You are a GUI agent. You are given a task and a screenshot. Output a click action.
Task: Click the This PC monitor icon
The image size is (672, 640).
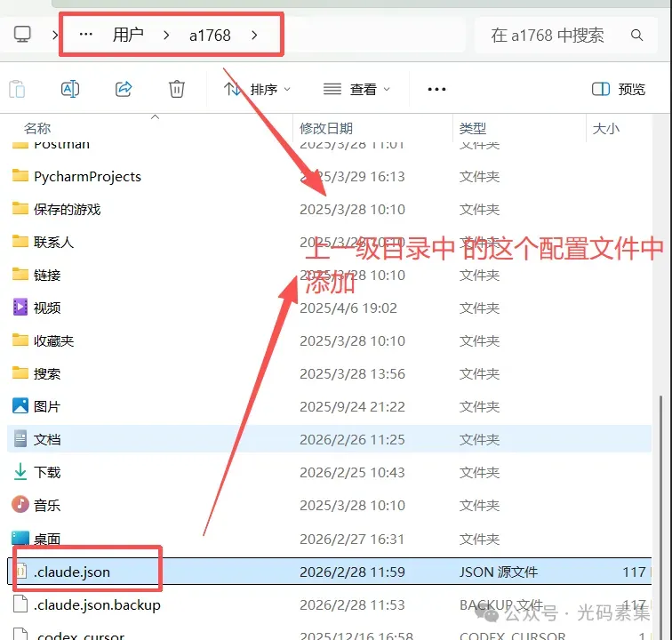click(22, 35)
